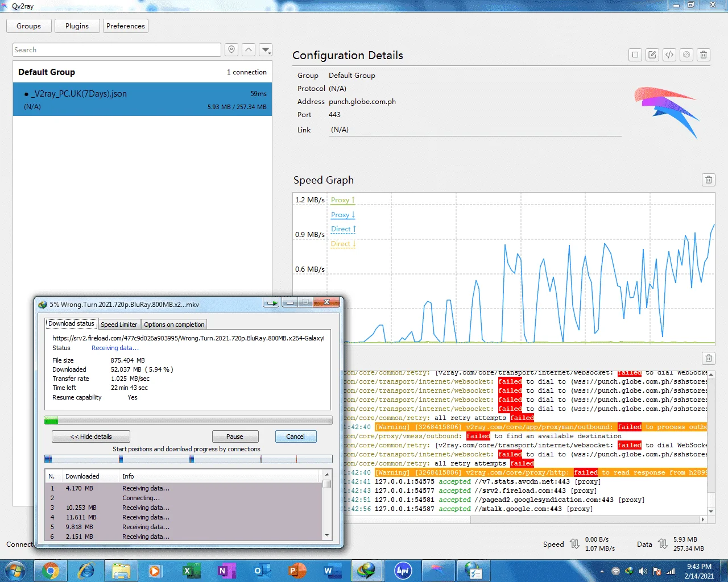Open the Options on completion tab
Screen dimensions: 728x582
[x=174, y=325]
